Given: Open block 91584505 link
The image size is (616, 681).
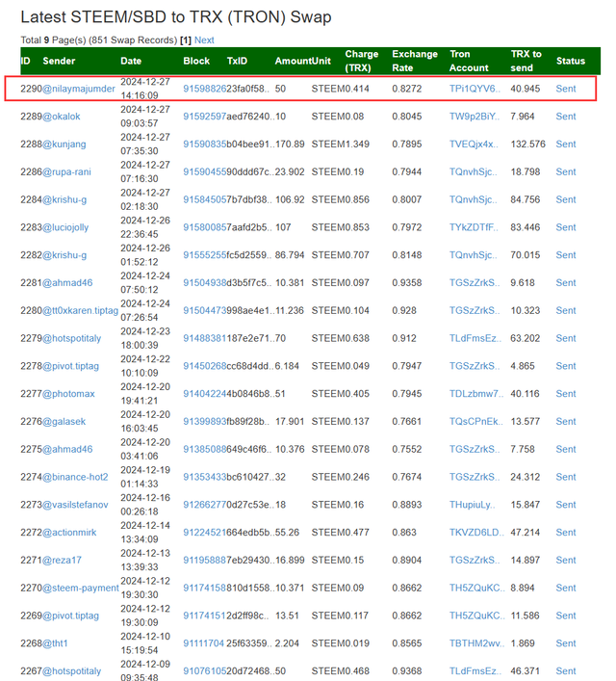Looking at the screenshot, I should click(x=204, y=199).
